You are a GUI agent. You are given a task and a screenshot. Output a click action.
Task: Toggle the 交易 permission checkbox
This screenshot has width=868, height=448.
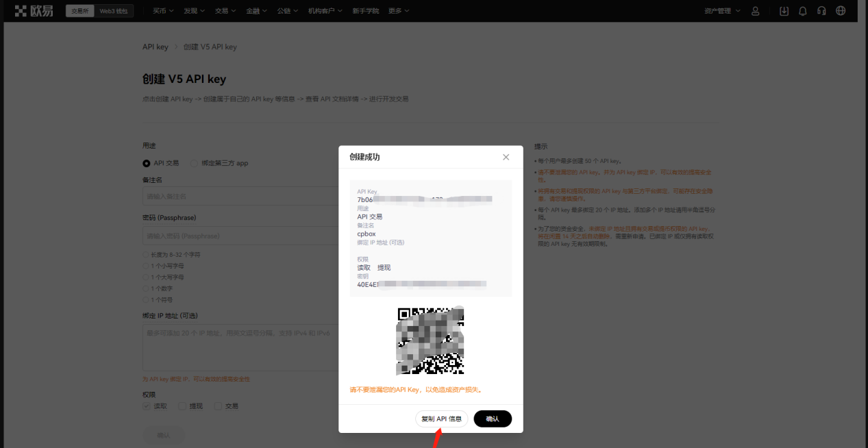pos(218,406)
